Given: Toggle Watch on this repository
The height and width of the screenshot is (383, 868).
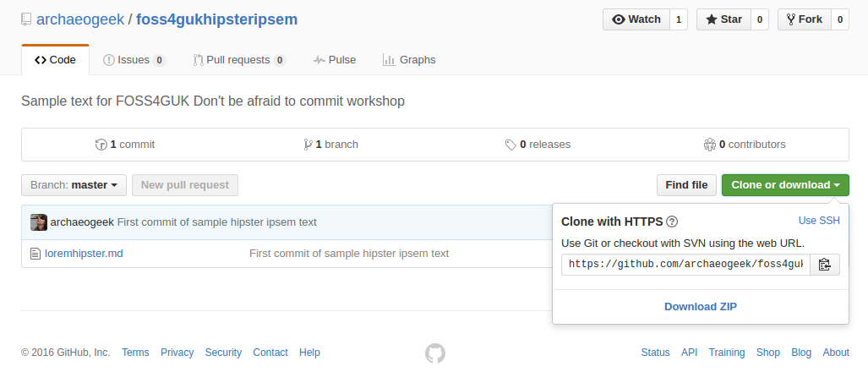Looking at the screenshot, I should point(636,19).
